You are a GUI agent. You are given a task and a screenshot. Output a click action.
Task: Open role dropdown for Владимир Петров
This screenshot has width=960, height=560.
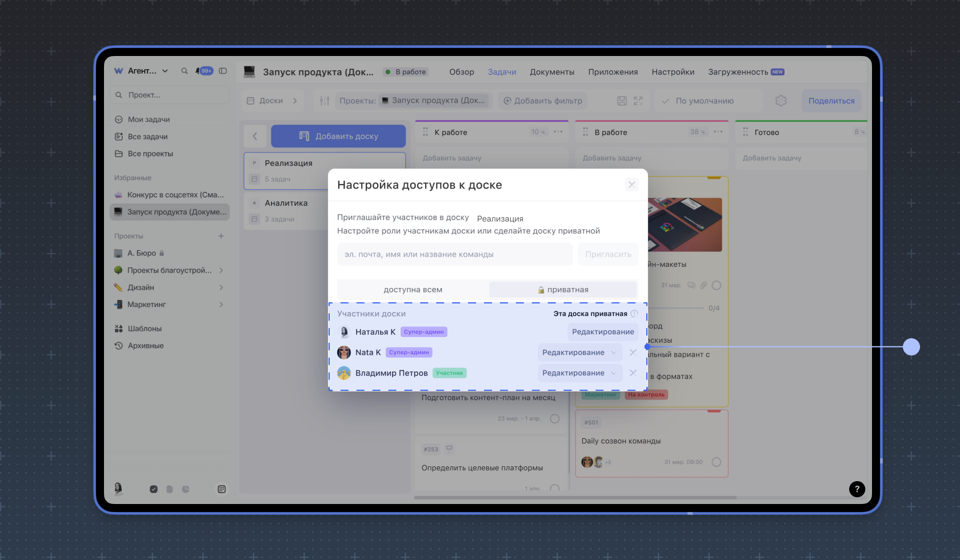point(579,373)
